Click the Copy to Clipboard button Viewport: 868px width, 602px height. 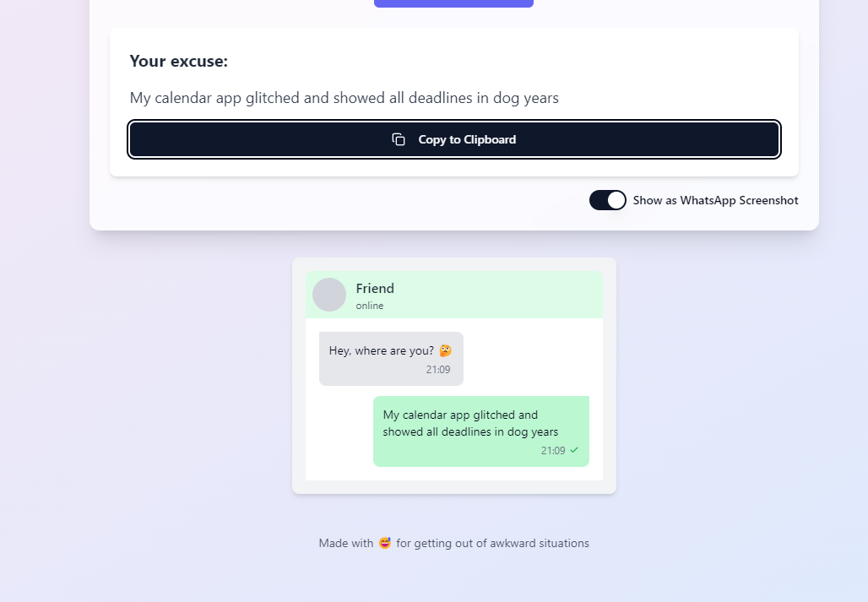[x=453, y=139]
